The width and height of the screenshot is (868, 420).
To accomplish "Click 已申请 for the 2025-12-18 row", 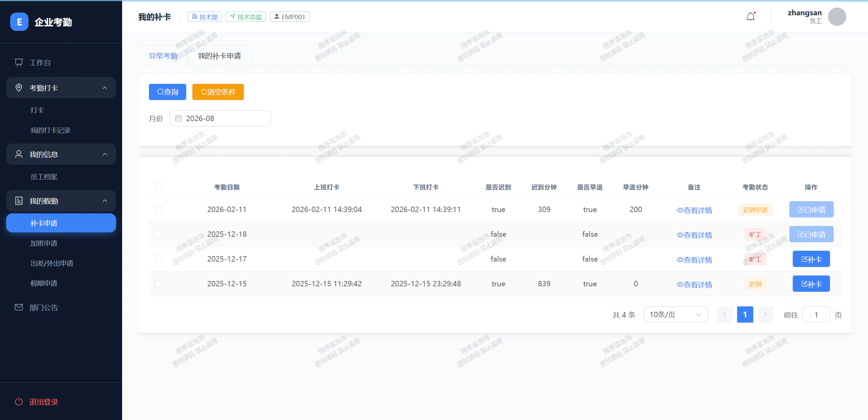I will tap(811, 234).
